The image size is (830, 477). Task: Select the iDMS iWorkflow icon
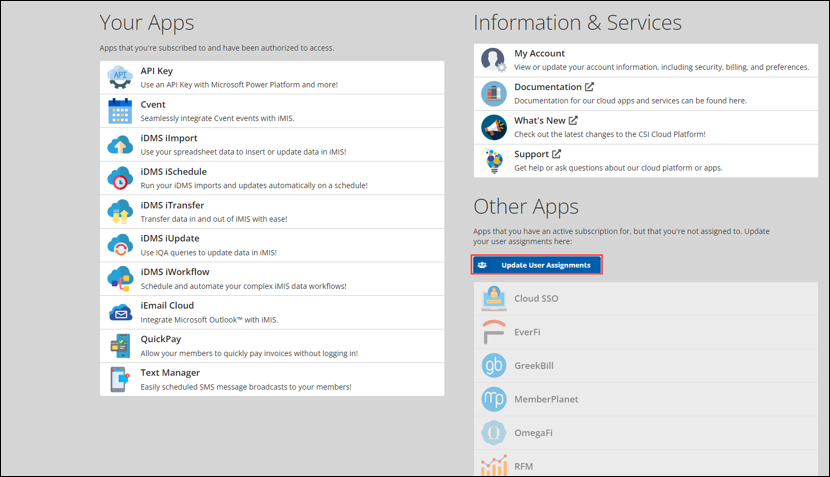[x=120, y=279]
